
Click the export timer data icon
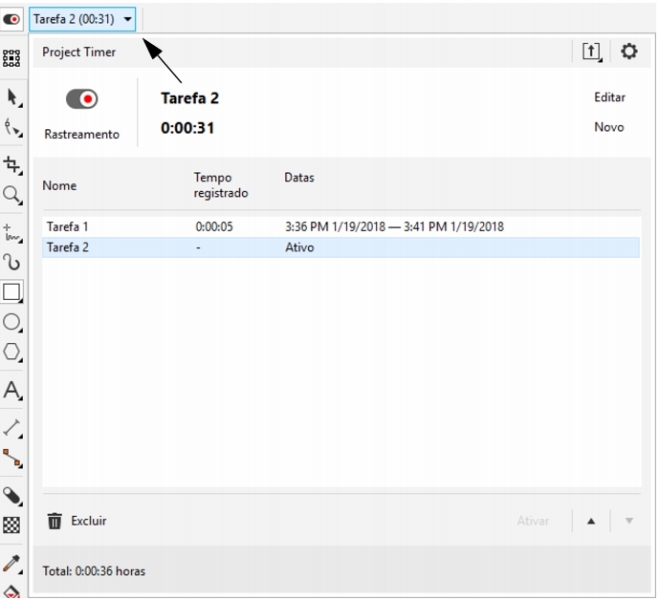[592, 51]
